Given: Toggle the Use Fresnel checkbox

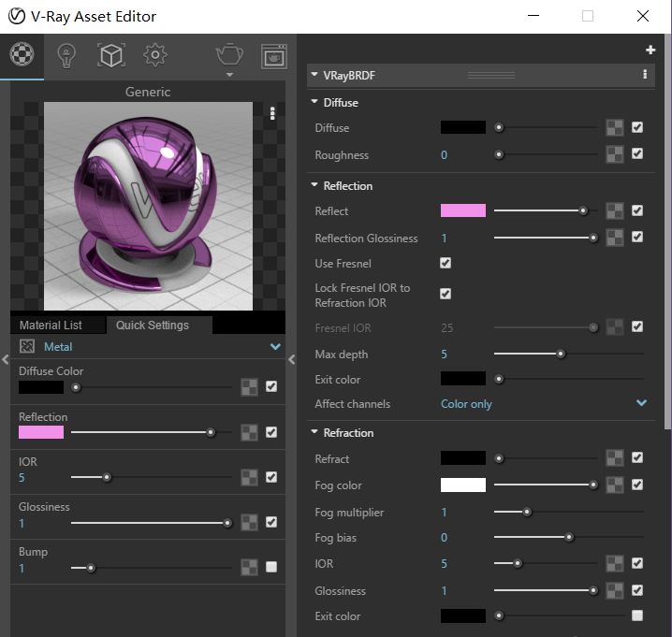Looking at the screenshot, I should 446,263.
